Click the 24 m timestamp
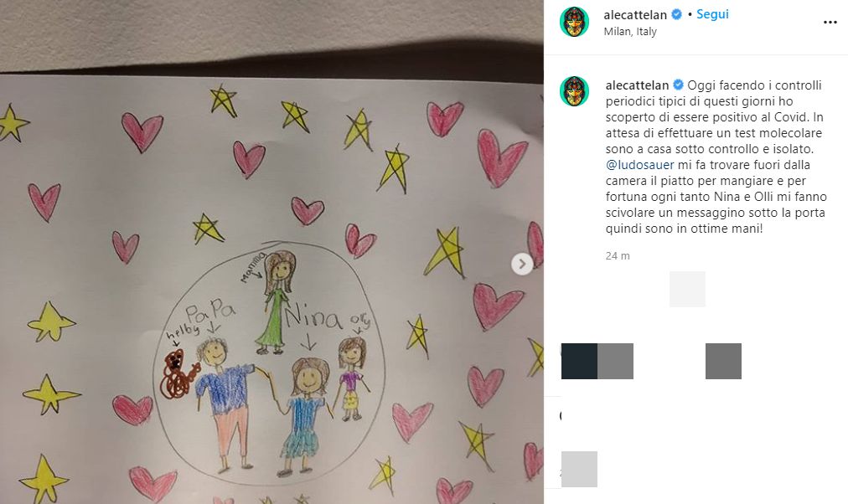 [617, 256]
